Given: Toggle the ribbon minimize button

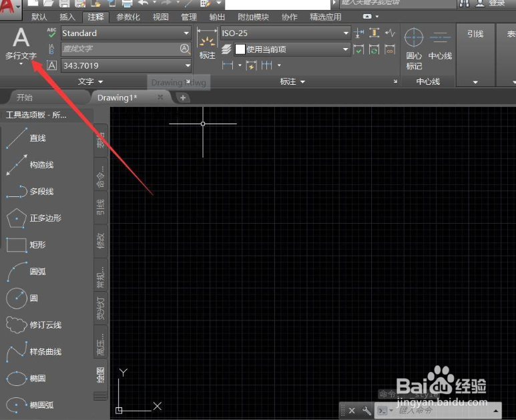Looking at the screenshot, I should click(367, 16).
